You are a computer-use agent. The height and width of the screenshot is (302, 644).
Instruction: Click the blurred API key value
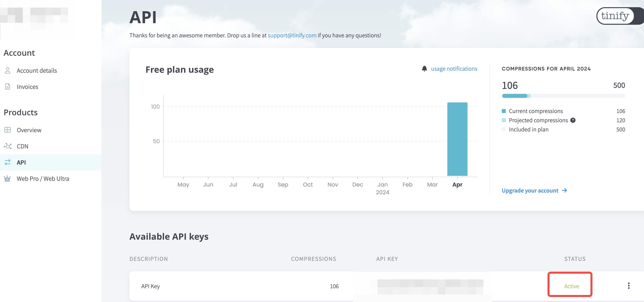click(x=430, y=286)
